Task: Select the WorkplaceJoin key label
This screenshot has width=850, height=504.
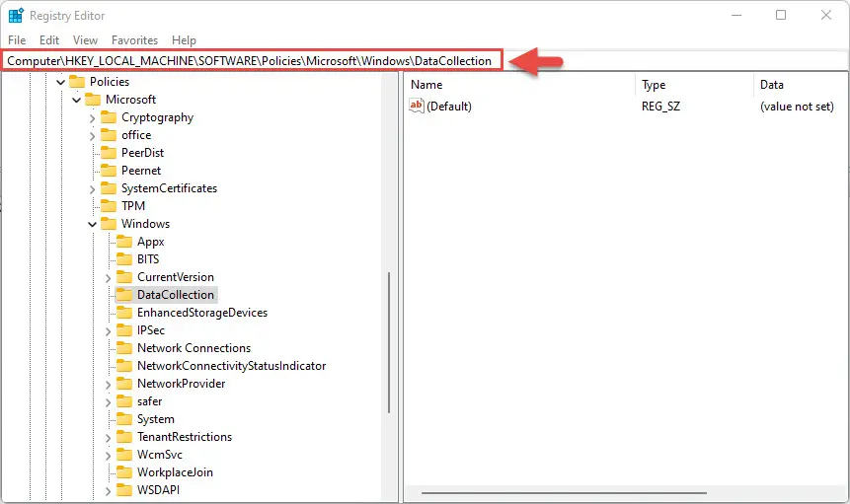Action: pyautogui.click(x=175, y=472)
